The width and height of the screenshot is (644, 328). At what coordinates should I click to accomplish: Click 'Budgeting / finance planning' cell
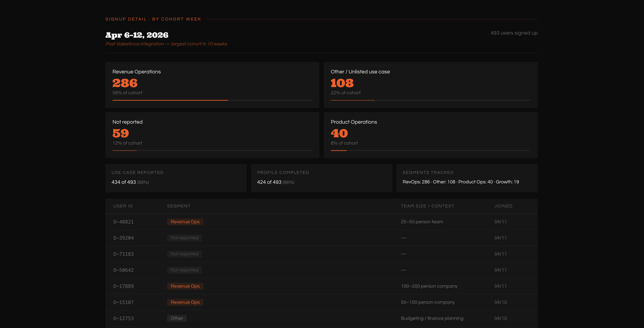coord(432,318)
